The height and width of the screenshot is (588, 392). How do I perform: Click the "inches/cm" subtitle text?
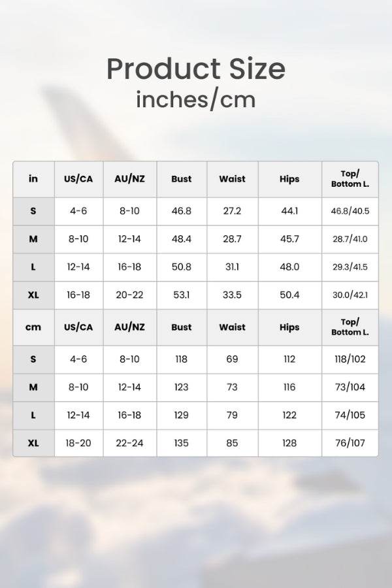pyautogui.click(x=196, y=99)
